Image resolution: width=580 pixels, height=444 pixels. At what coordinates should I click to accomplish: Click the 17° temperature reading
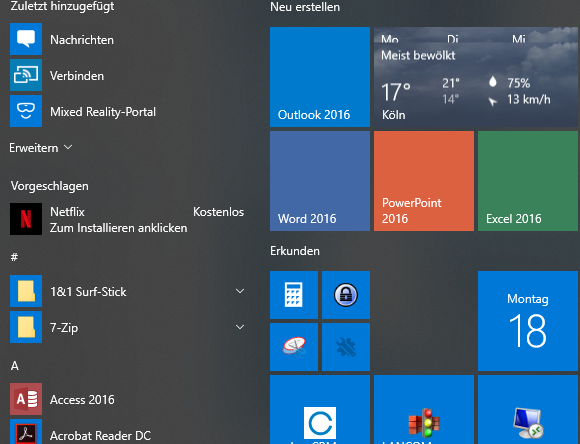tap(396, 92)
